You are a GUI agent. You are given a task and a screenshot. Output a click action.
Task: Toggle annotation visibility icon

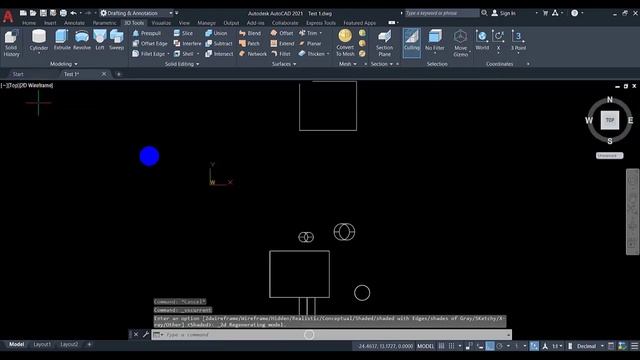coord(545,346)
